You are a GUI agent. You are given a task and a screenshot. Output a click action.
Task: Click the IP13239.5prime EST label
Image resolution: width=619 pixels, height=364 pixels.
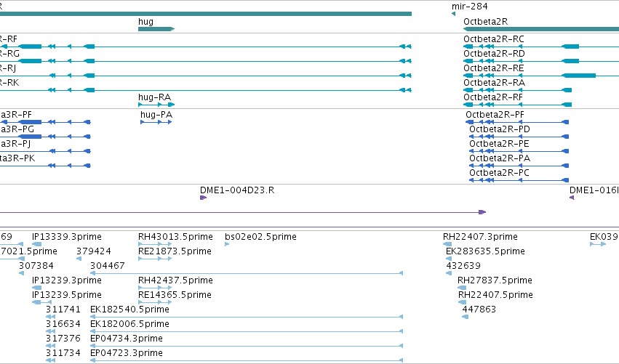pos(67,295)
